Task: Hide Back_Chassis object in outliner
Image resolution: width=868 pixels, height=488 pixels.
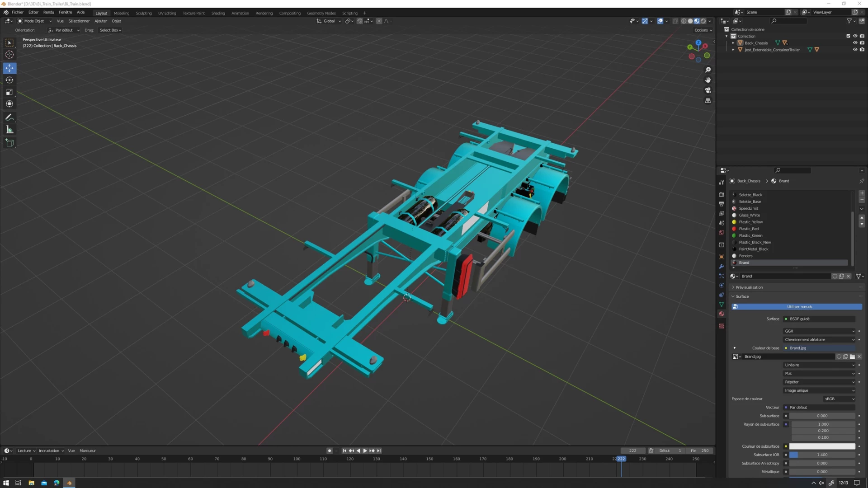Action: [855, 43]
